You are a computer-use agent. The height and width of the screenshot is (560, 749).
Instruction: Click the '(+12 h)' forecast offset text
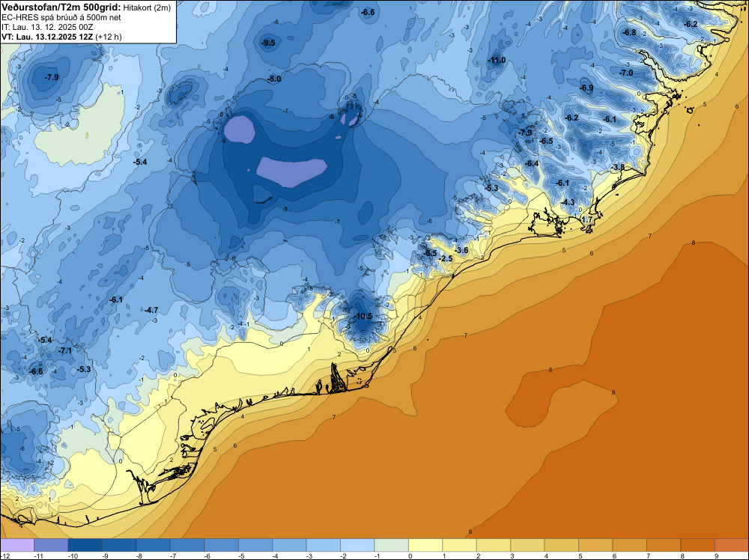(109, 37)
